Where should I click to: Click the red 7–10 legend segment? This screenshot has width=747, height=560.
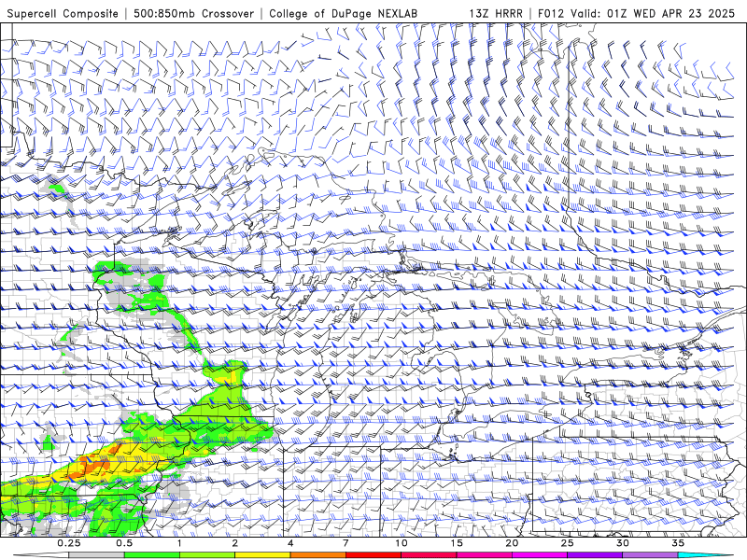click(373, 555)
